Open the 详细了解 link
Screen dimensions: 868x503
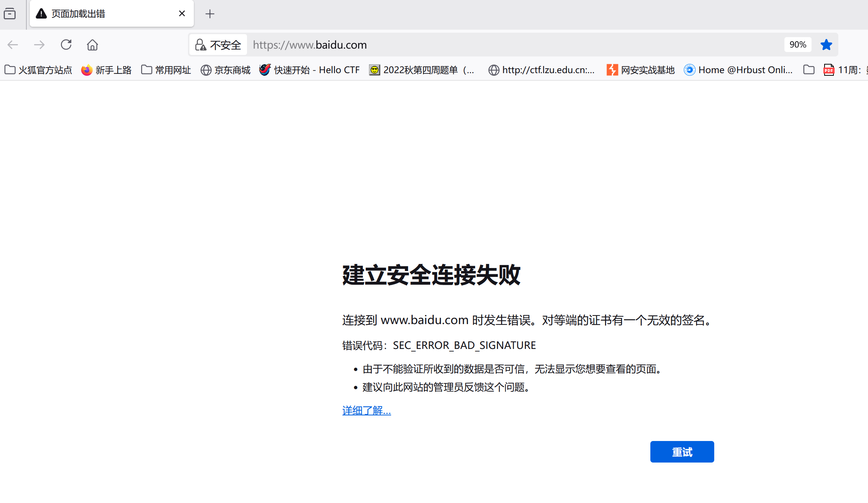(366, 411)
